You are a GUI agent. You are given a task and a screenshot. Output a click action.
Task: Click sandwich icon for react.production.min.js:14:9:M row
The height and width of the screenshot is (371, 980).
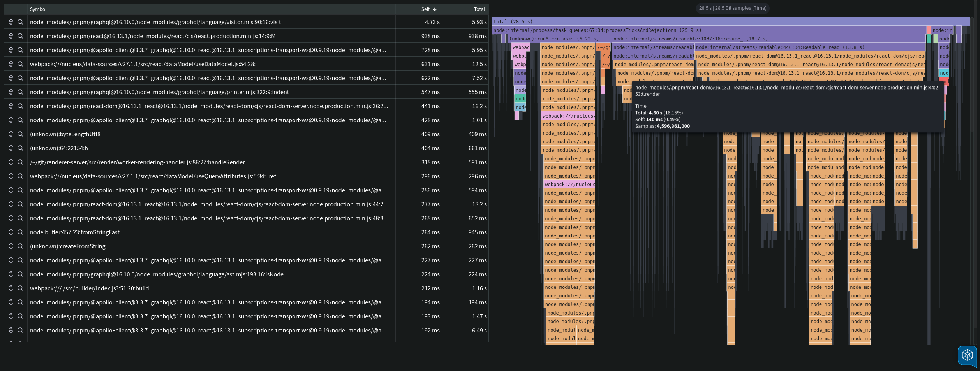(x=11, y=36)
